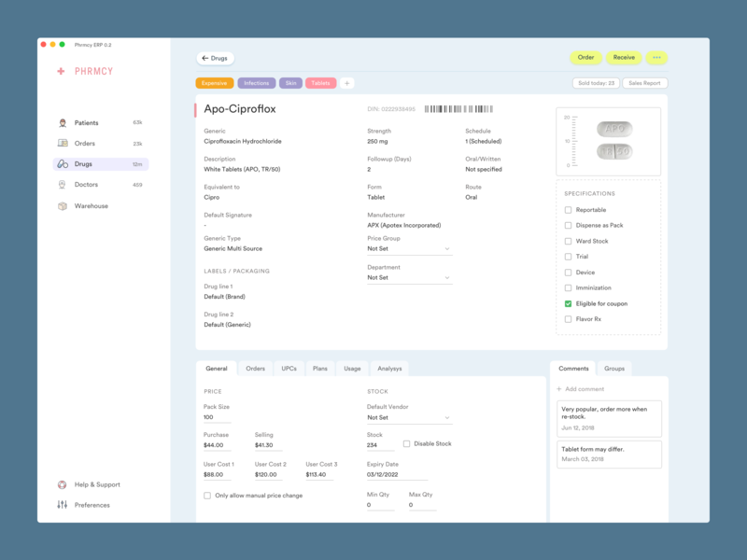Screen dimensions: 747x560
Task: Uncheck Eligible for coupon
Action: [568, 303]
